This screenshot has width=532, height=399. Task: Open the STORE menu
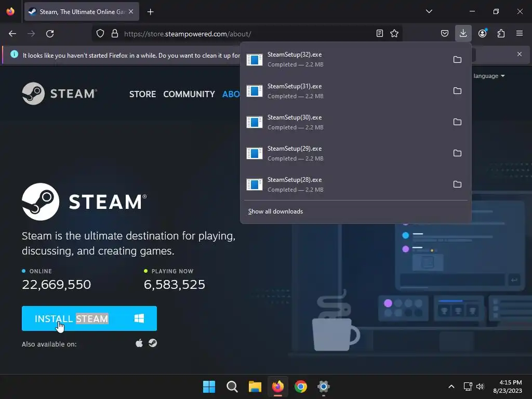(142, 94)
